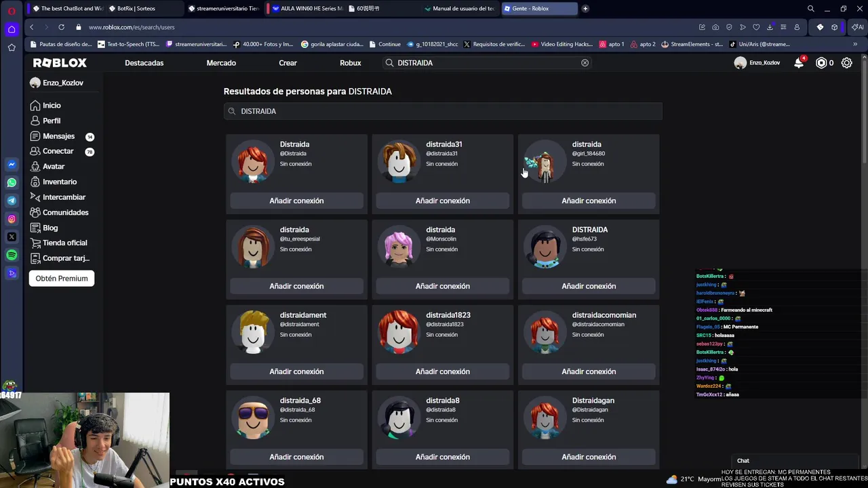The height and width of the screenshot is (488, 868).
Task: Open browser tab search magnifier icon
Action: (x=810, y=9)
